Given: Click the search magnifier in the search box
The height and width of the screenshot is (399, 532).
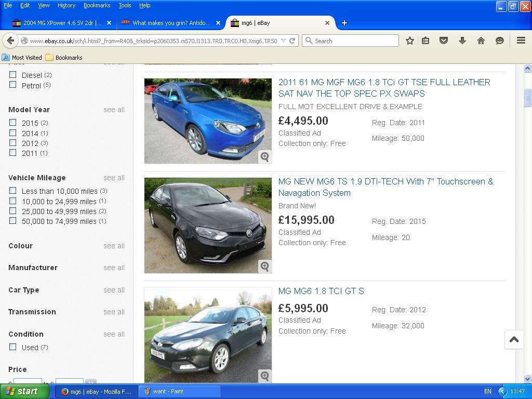Looking at the screenshot, I should (x=309, y=41).
